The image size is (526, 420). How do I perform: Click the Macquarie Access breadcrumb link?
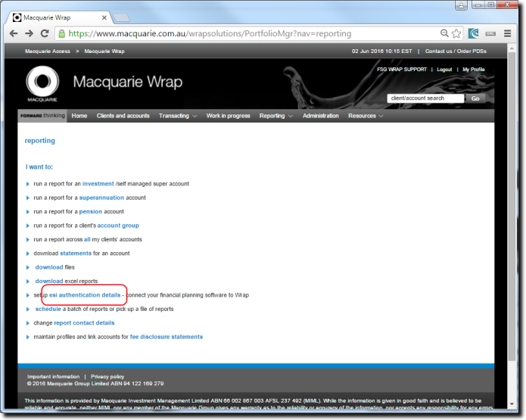[48, 51]
